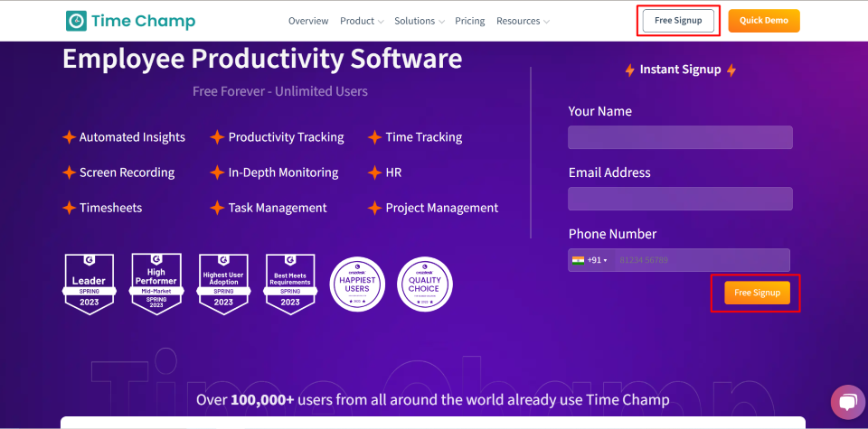This screenshot has height=429, width=868.
Task: Click the India flag icon
Action: pyautogui.click(x=578, y=260)
